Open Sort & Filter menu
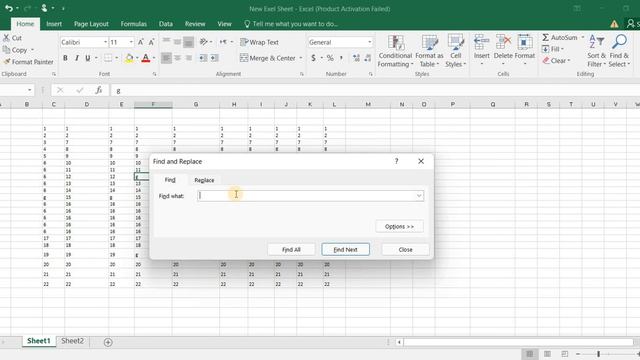The height and width of the screenshot is (360, 640). [596, 51]
